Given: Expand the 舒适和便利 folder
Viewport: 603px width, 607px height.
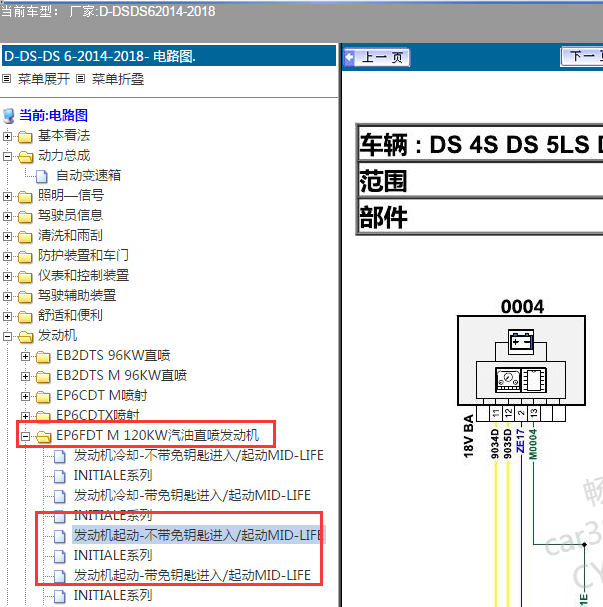Looking at the screenshot, I should tap(7, 316).
